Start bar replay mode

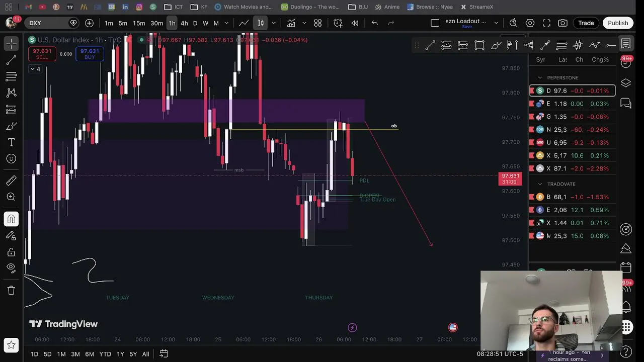tap(355, 23)
